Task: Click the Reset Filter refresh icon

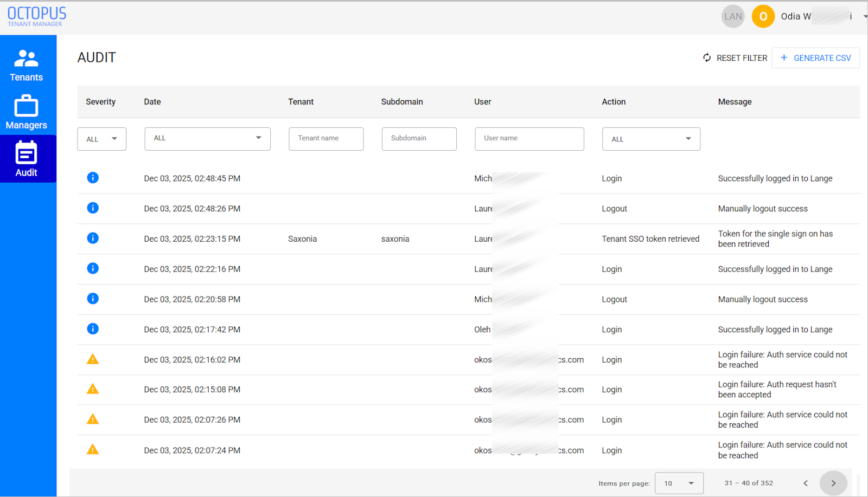Action: click(x=707, y=57)
